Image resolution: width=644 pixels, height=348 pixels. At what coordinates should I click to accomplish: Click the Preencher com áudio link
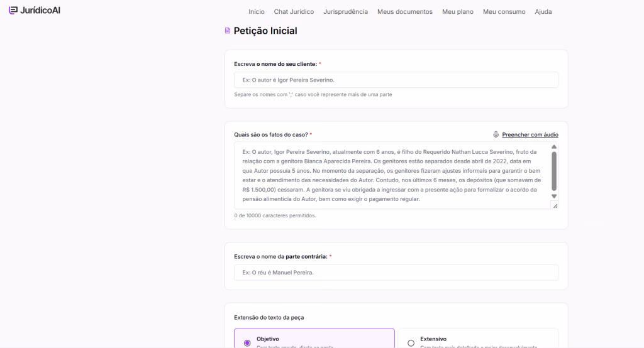pyautogui.click(x=530, y=134)
